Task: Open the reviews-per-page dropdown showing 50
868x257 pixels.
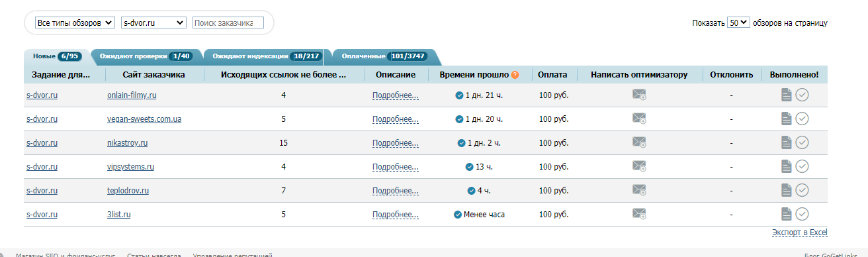Action: click(738, 23)
